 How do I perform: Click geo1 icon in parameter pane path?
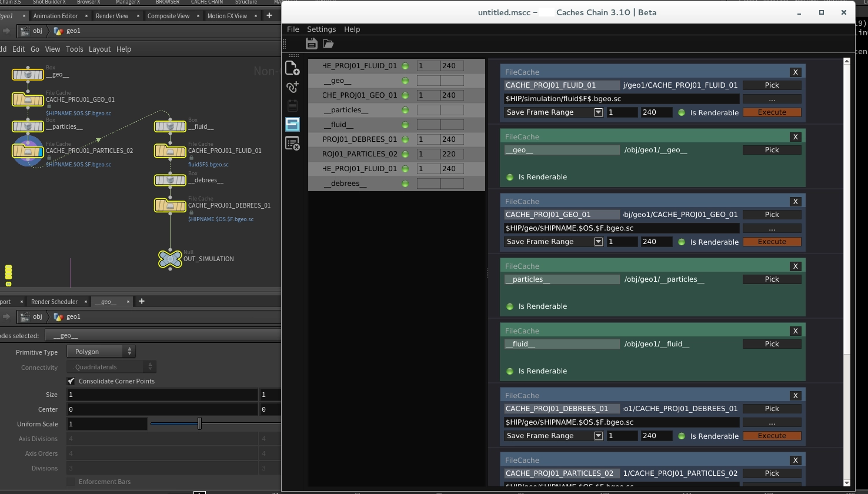point(58,316)
